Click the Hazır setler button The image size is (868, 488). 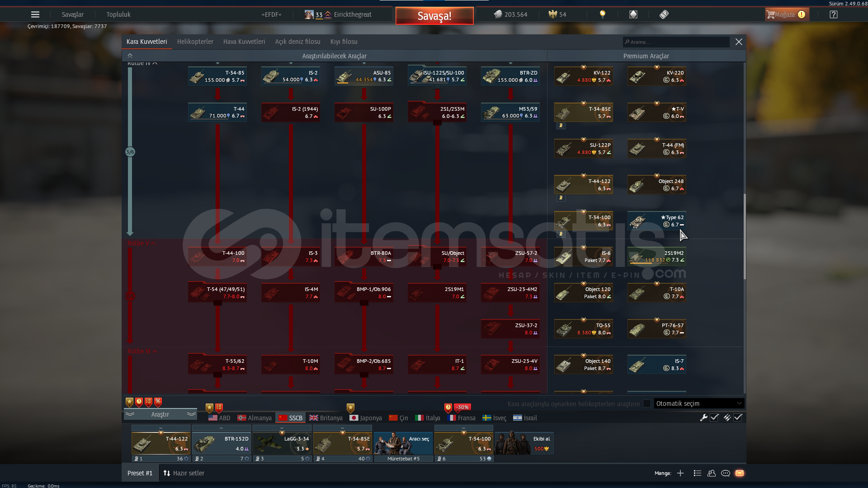[184, 473]
